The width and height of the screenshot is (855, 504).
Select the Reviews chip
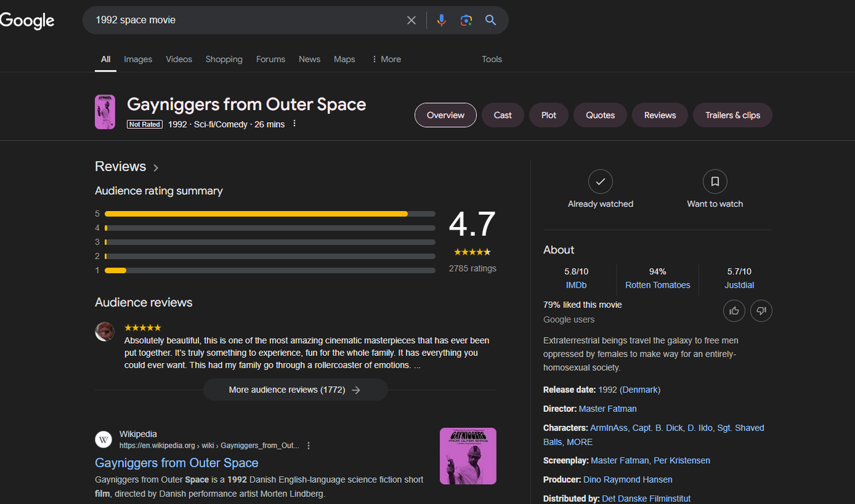[660, 115]
